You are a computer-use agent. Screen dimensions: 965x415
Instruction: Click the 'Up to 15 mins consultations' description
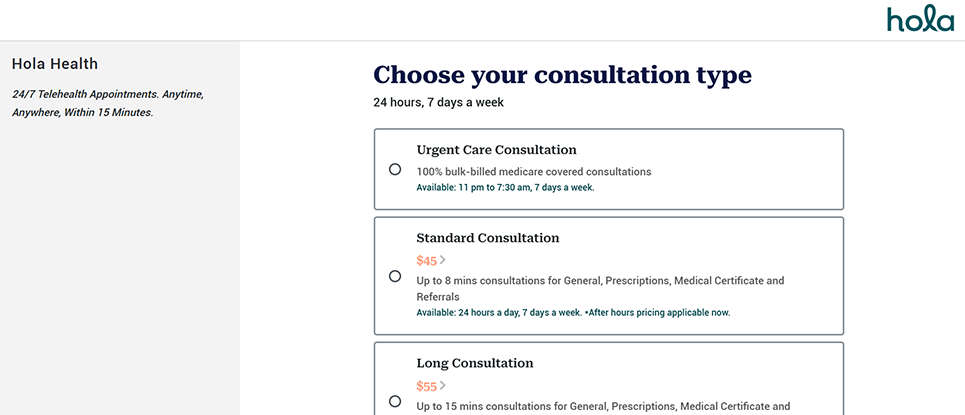point(603,406)
